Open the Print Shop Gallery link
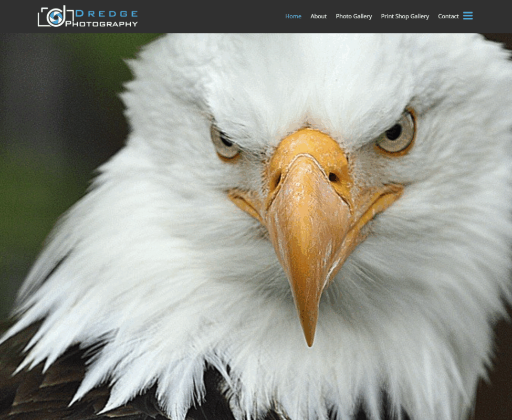Image resolution: width=512 pixels, height=420 pixels. click(404, 16)
